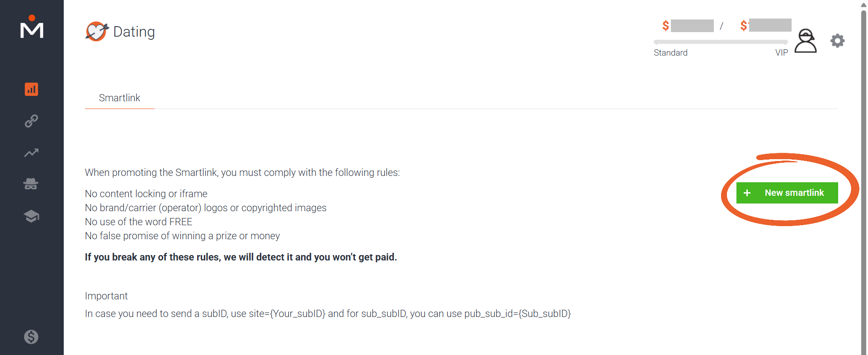The image size is (868, 355).
Task: Open the graduation cap academy icon
Action: point(31,216)
